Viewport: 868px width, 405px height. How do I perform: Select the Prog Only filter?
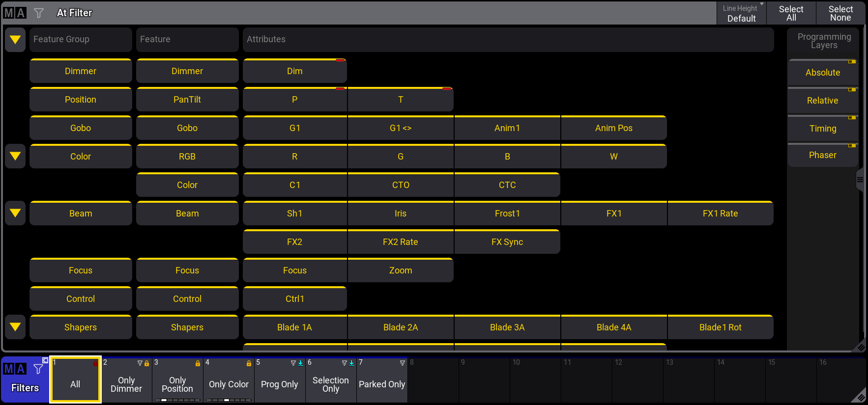(280, 380)
